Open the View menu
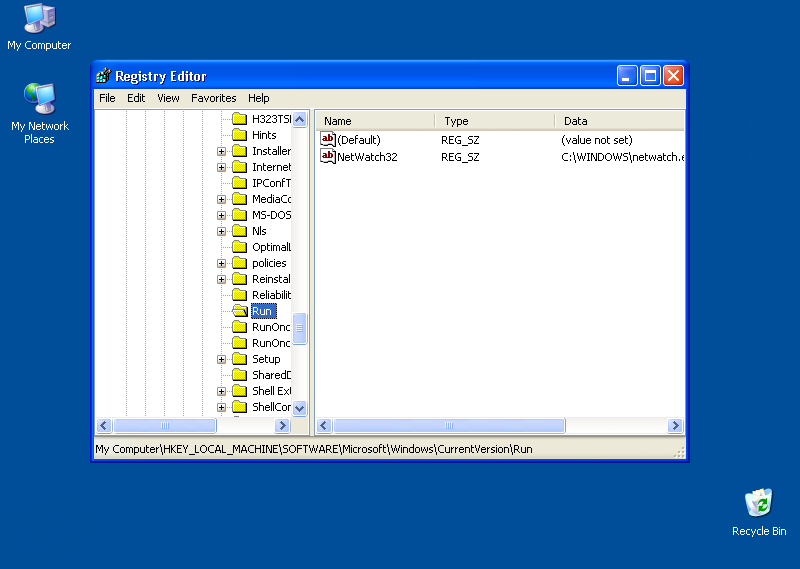The width and height of the screenshot is (800, 569). tap(168, 98)
